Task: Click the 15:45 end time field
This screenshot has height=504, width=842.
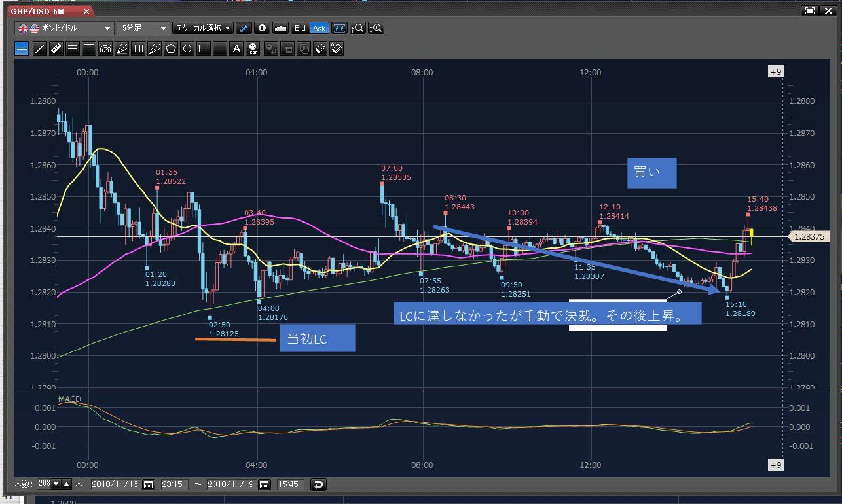Action: pos(291,484)
